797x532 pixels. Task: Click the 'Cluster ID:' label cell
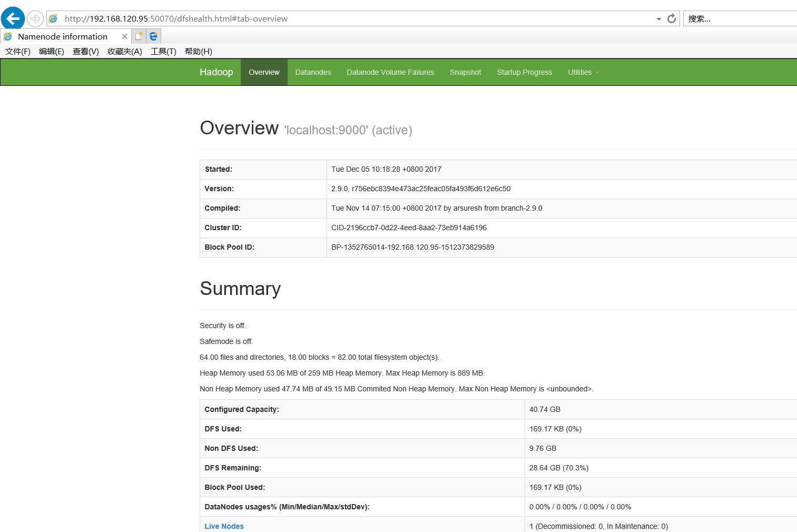click(263, 228)
